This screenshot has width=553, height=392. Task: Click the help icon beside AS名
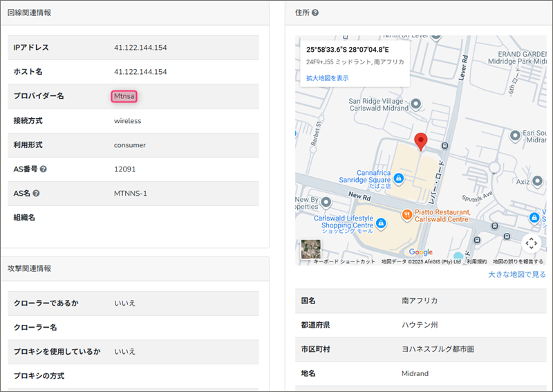pyautogui.click(x=36, y=194)
